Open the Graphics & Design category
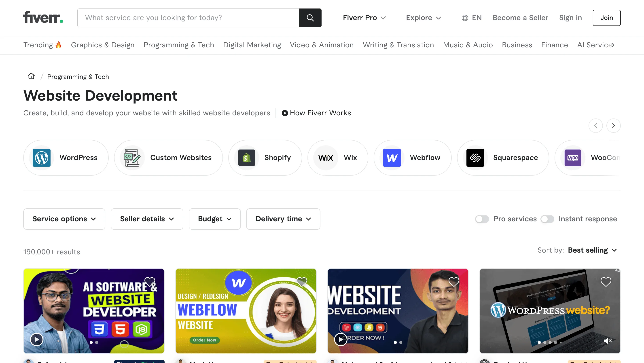 [x=102, y=45]
